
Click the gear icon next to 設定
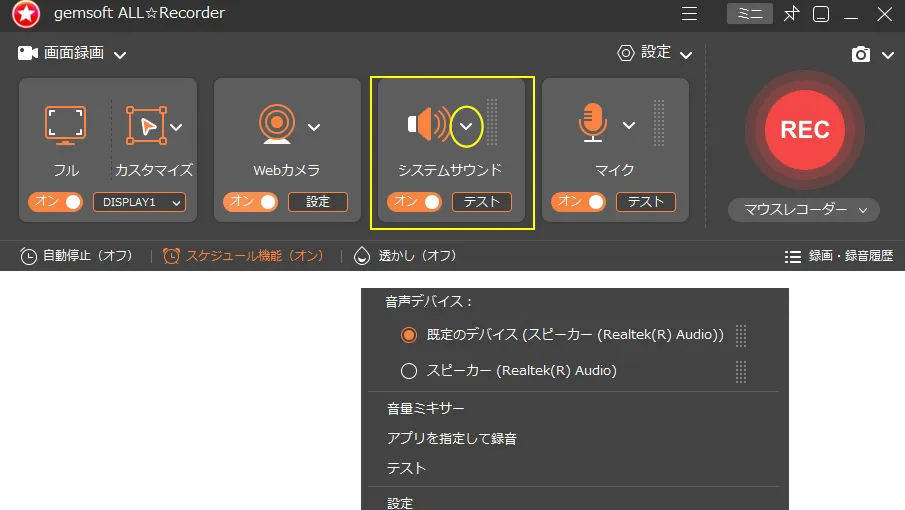click(626, 53)
